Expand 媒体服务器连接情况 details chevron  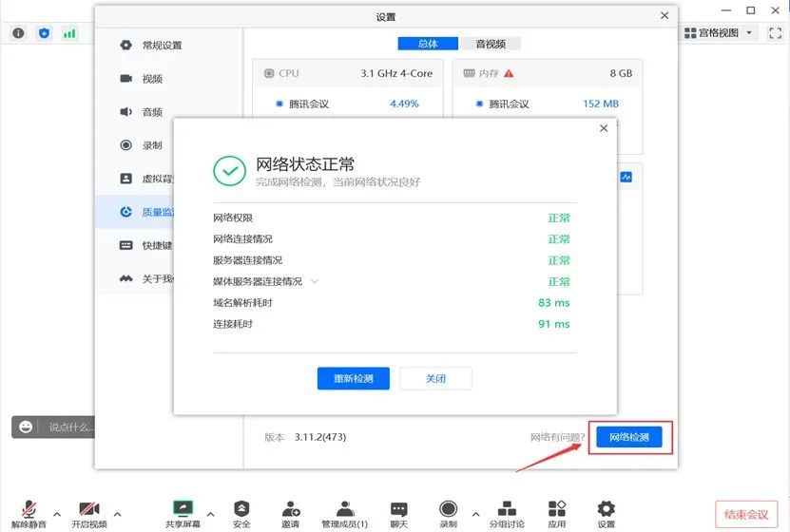coord(315,281)
